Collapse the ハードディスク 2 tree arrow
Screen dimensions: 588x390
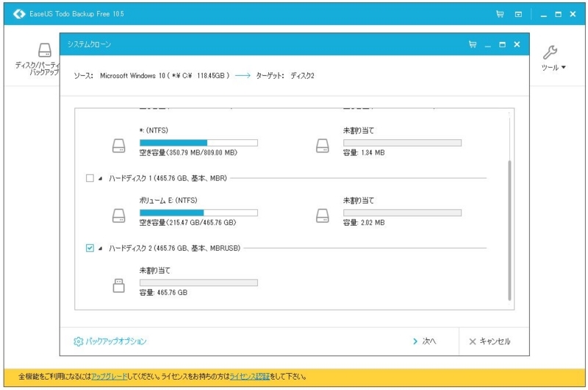point(100,249)
